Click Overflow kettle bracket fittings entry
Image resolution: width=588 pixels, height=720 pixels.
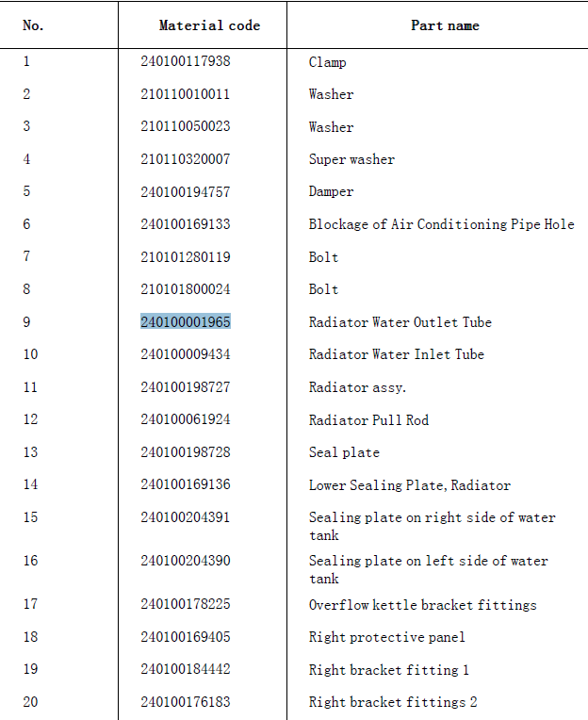[422, 605]
